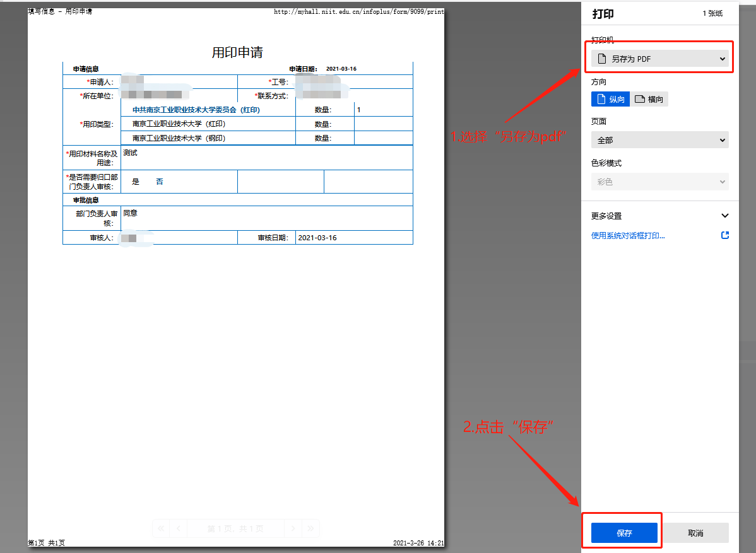Click the 同意 approval comment field
756x553 pixels.
click(x=130, y=213)
